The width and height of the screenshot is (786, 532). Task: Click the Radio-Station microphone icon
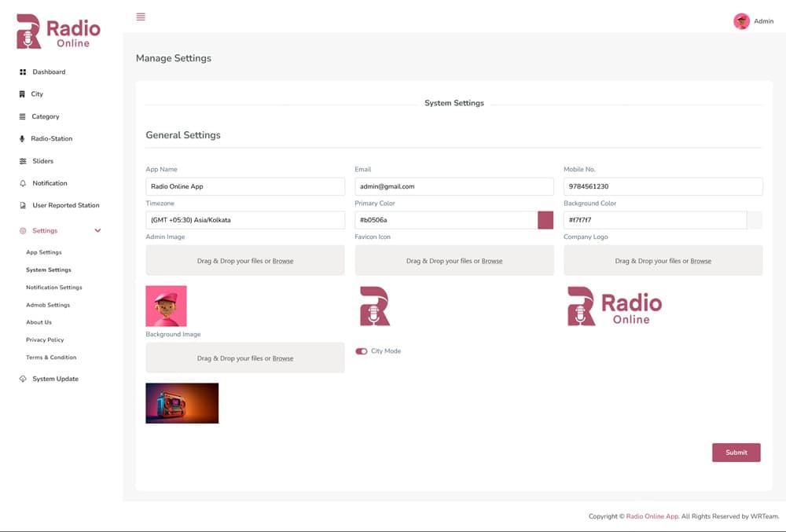pos(22,139)
